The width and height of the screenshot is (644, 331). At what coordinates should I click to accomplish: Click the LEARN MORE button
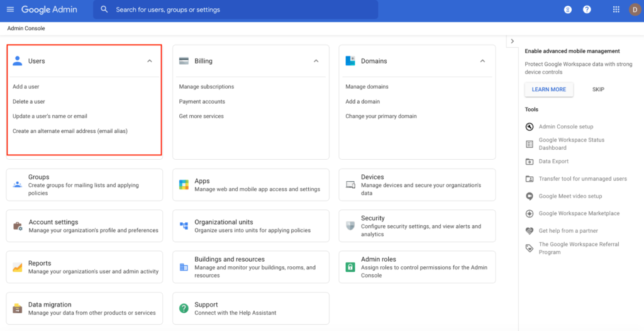coord(548,89)
